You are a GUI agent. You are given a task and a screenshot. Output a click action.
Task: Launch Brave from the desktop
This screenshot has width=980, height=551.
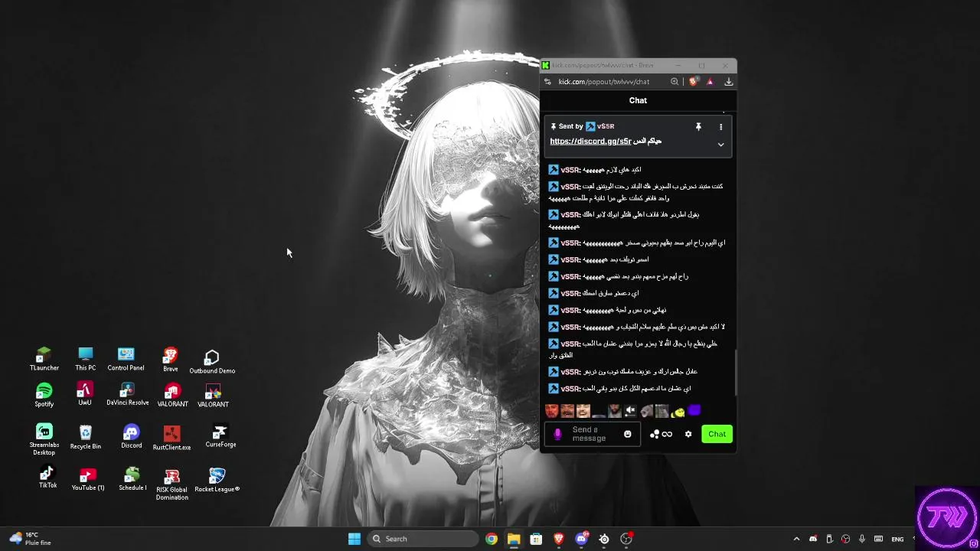point(170,360)
